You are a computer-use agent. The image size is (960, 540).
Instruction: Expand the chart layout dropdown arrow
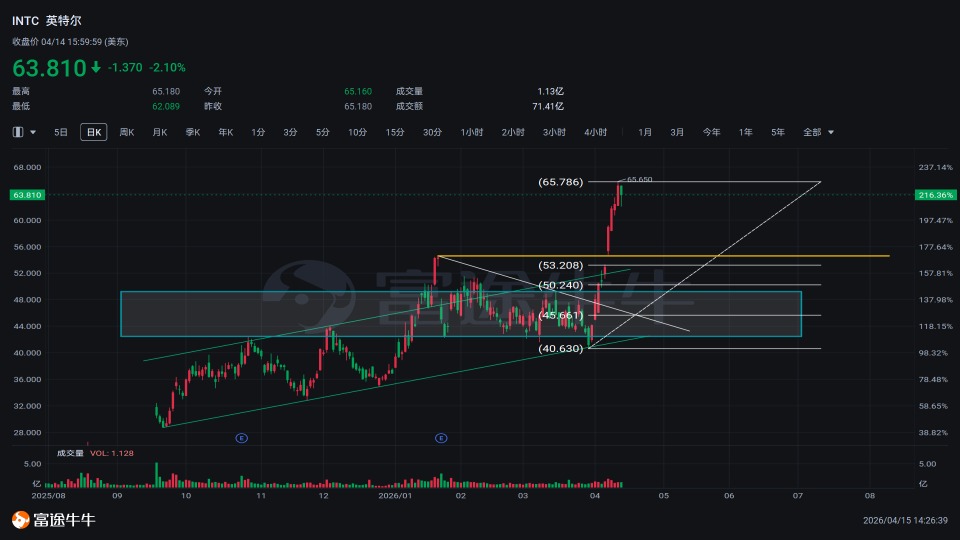pyautogui.click(x=33, y=132)
